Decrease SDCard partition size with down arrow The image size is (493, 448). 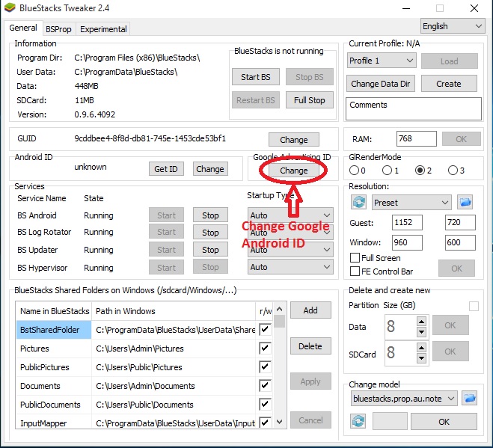[421, 358]
